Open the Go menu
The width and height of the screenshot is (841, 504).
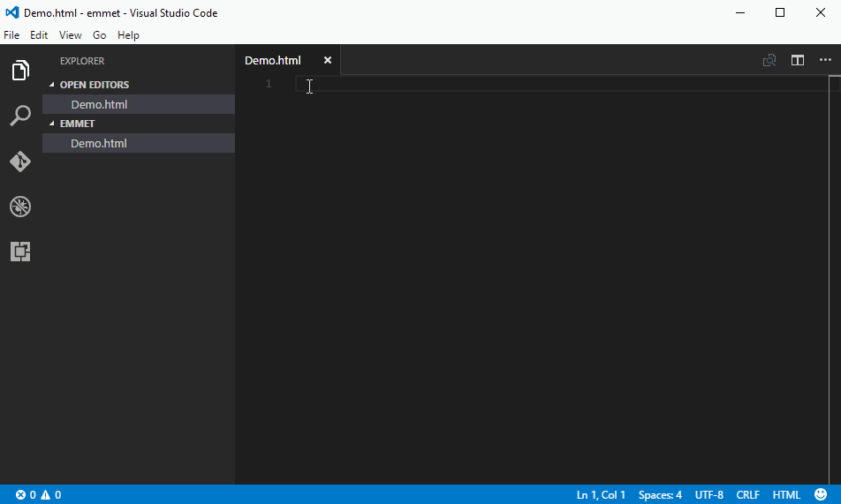pos(99,35)
